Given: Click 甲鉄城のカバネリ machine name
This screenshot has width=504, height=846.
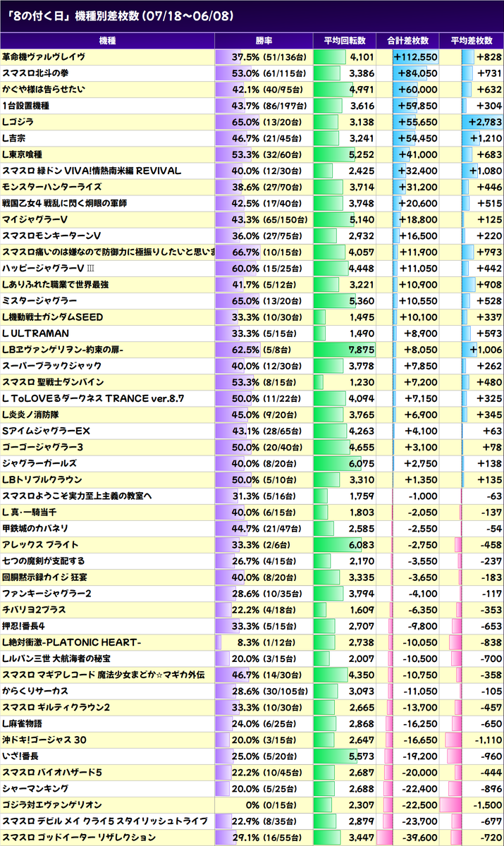Looking at the screenshot, I should pos(35,527).
